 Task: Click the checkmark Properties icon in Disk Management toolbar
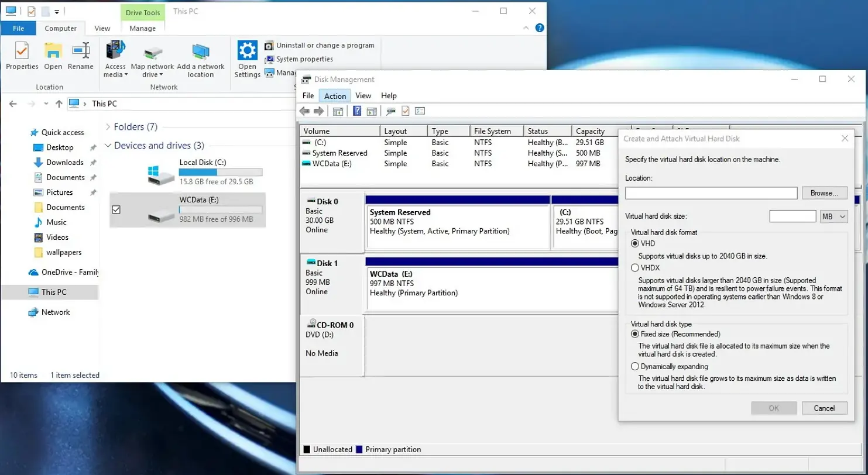(x=405, y=111)
